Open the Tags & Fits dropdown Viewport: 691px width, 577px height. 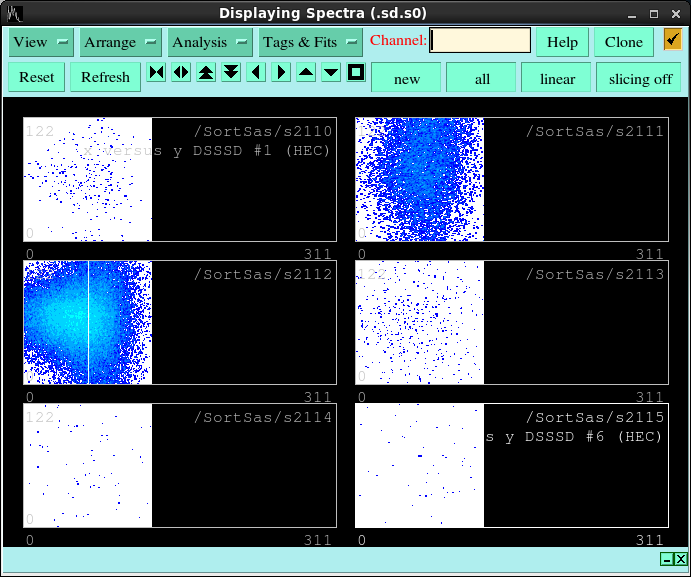pyautogui.click(x=310, y=42)
